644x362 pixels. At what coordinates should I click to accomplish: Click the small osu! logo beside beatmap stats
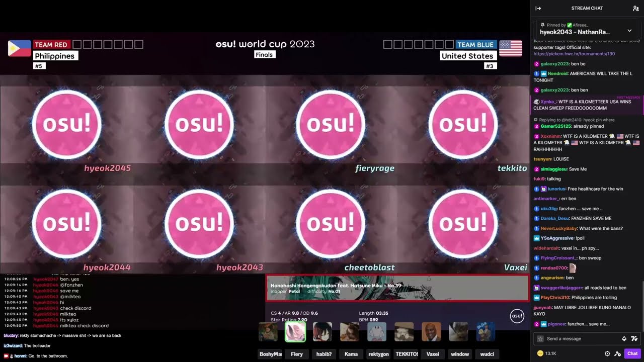(517, 316)
